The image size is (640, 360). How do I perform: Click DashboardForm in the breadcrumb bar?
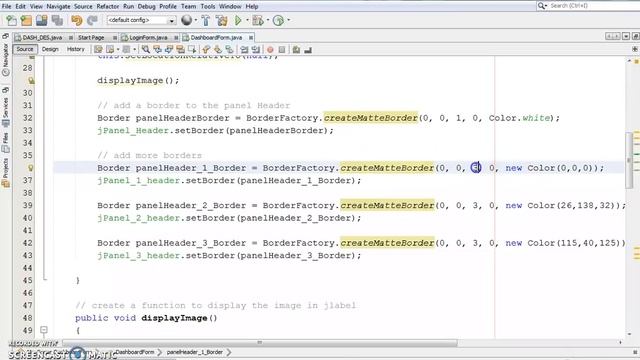[134, 352]
